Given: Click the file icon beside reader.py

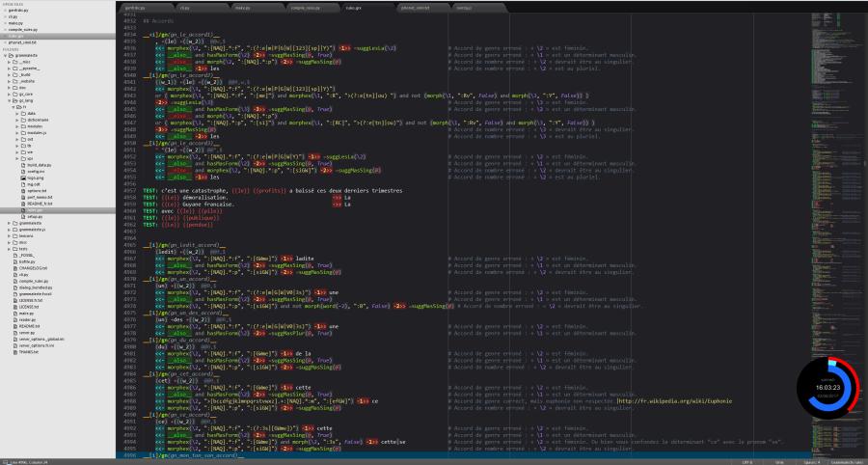Looking at the screenshot, I should point(15,320).
